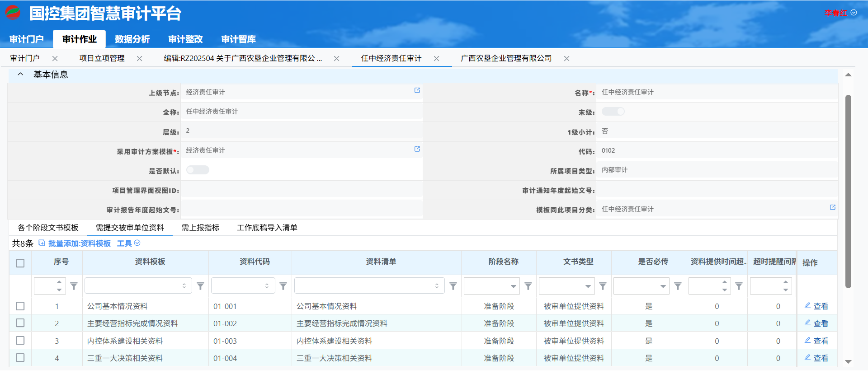Click 批量添加:资料模板 link
The image size is (868, 379).
coord(79,243)
